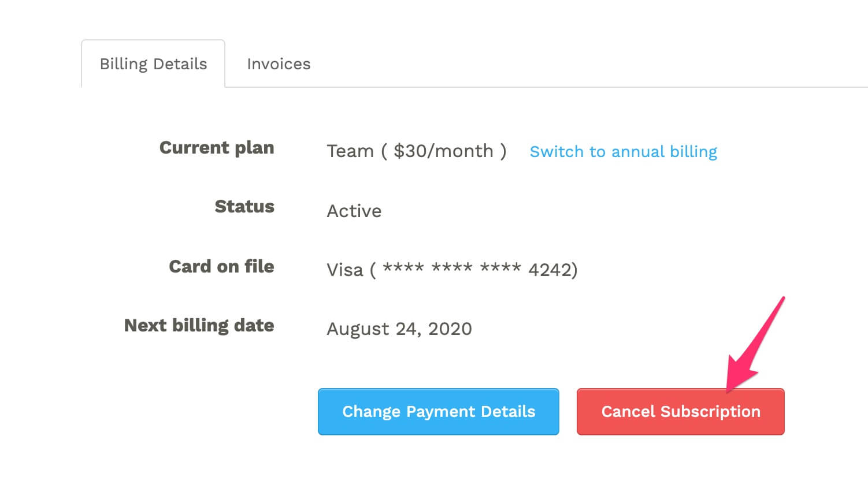868x500 pixels.
Task: Click the 4242 card ending digits
Action: [549, 270]
